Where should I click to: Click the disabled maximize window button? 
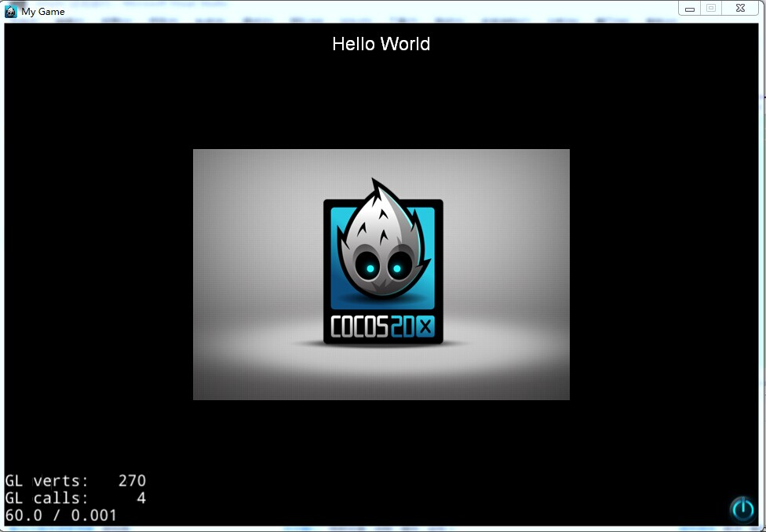click(x=711, y=9)
